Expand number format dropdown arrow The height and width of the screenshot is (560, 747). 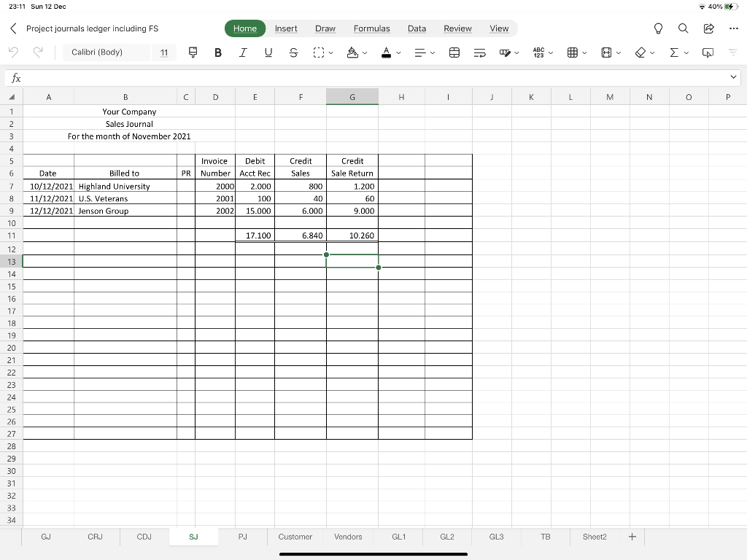pyautogui.click(x=551, y=52)
